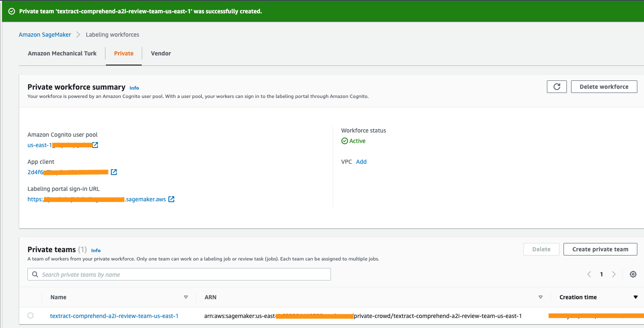Screen dimensions: 644x328
Task: Open the labeling portal URL external link icon
Action: 171,199
